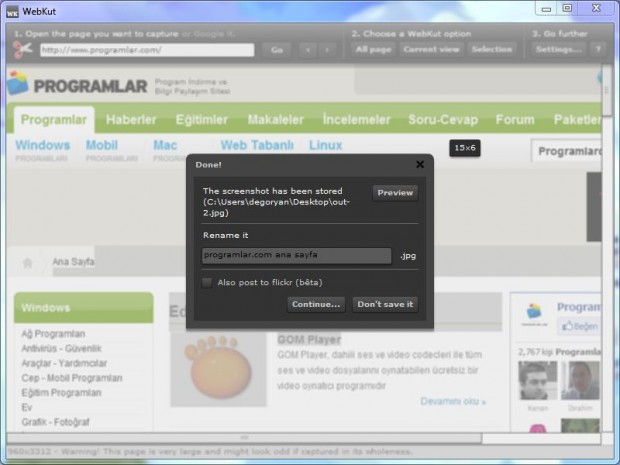Click the URL address field
The image size is (620, 465).
click(147, 50)
